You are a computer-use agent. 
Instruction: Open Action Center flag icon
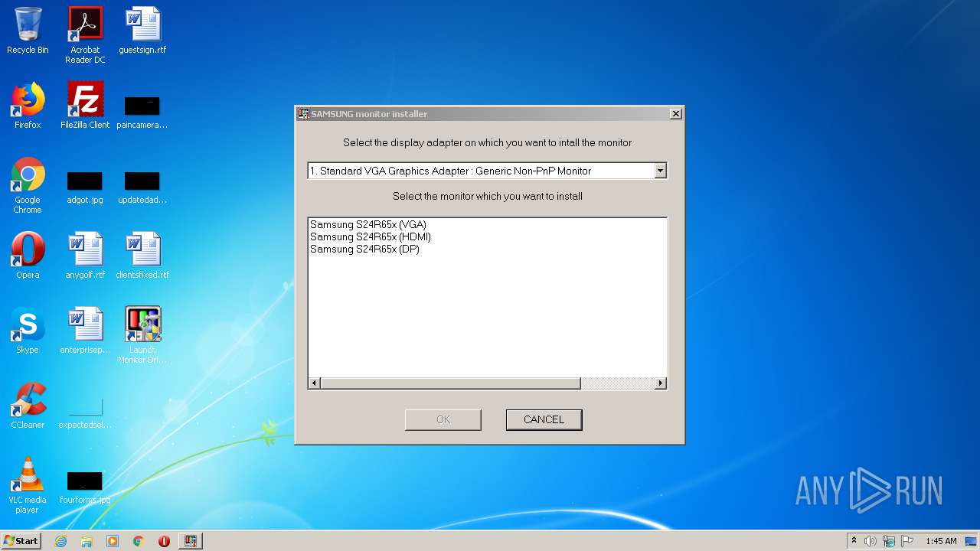(907, 541)
